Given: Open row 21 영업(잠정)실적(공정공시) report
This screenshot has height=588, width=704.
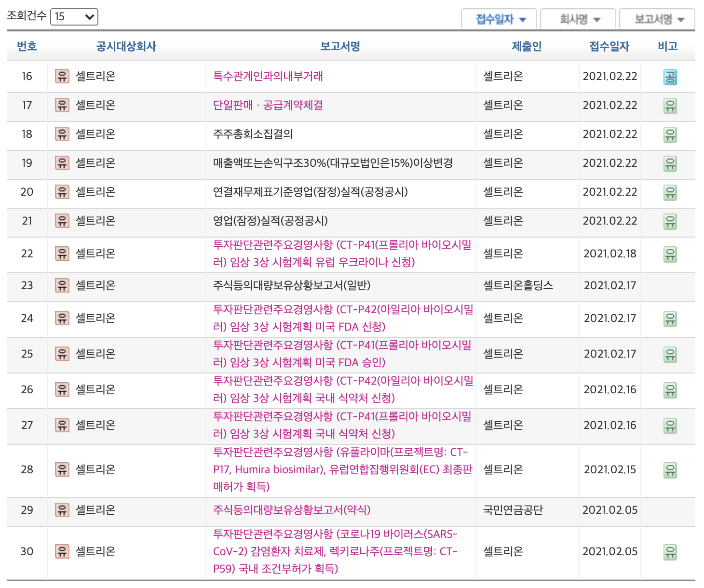Looking at the screenshot, I should (x=271, y=221).
